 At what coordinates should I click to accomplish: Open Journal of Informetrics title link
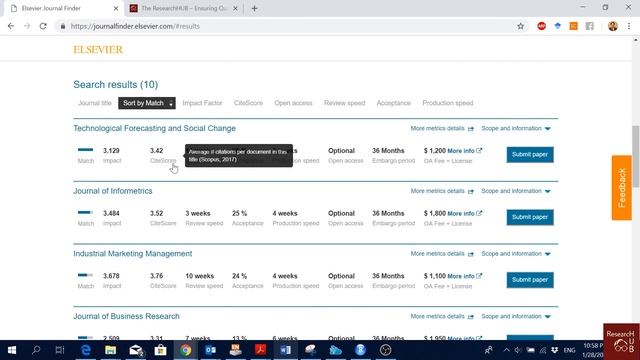113,191
